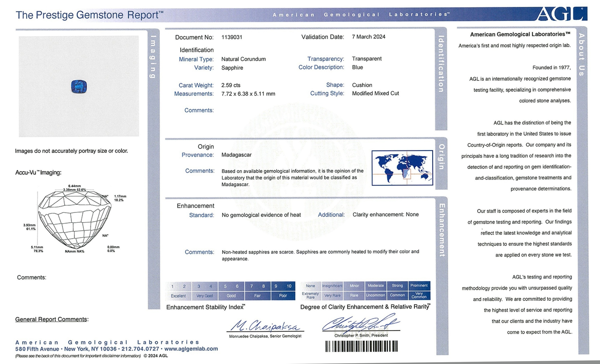Viewport: 600px width, 364px height.
Task: Select the vertical About Us section label
Action: [581, 55]
